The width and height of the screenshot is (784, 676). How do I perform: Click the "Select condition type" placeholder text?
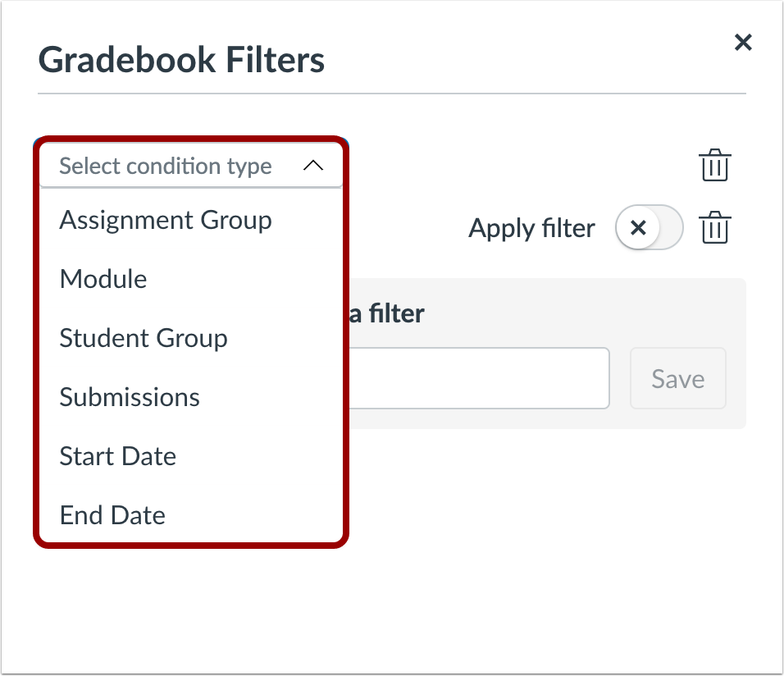[166, 167]
